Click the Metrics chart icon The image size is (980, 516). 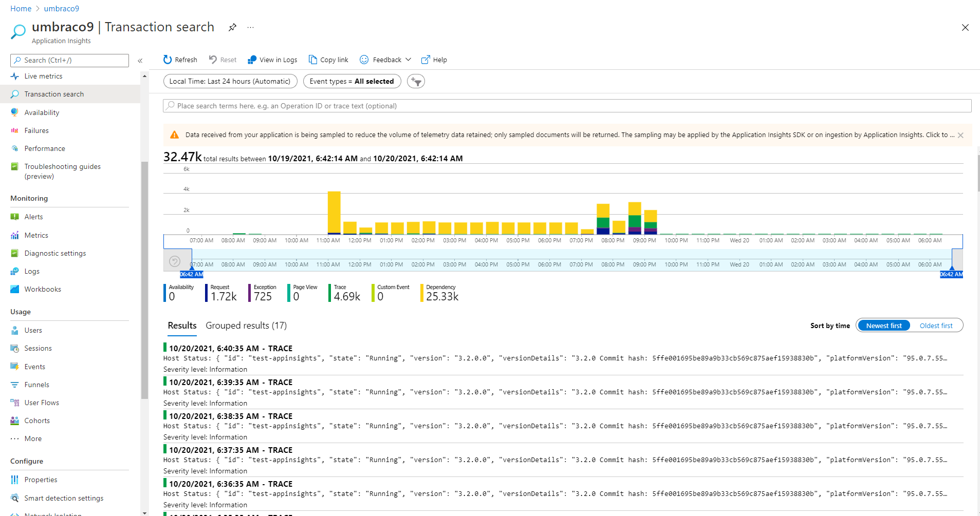tap(15, 235)
